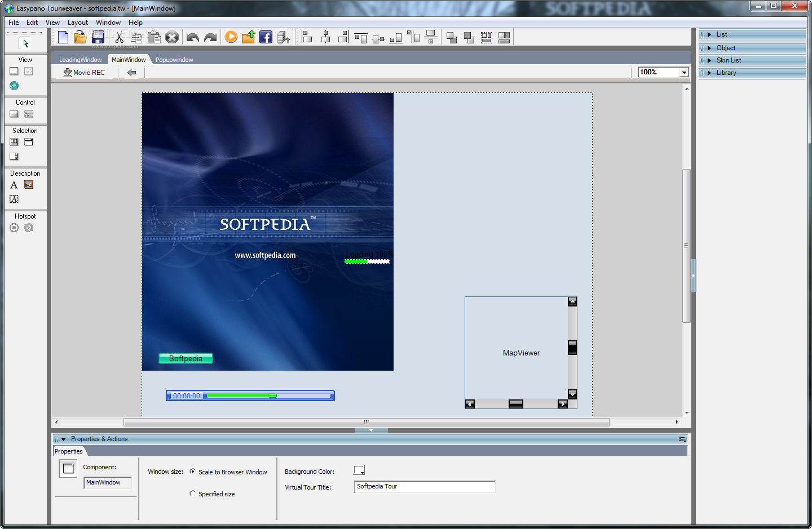Viewport: 812px width, 529px height.
Task: Expand the Library panel
Action: (x=709, y=73)
